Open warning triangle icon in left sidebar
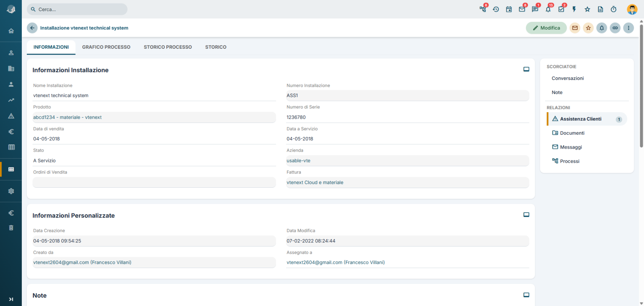 point(11,116)
